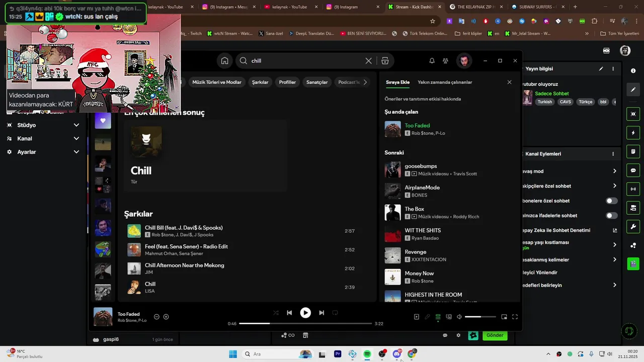Open Spotify profile avatar menu

[464, 61]
